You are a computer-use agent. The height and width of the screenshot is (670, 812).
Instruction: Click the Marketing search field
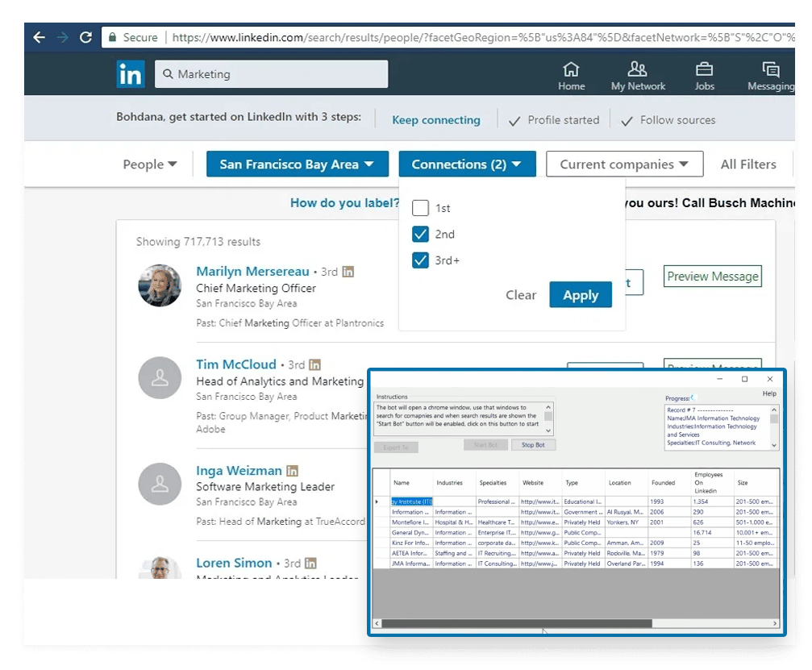point(271,74)
